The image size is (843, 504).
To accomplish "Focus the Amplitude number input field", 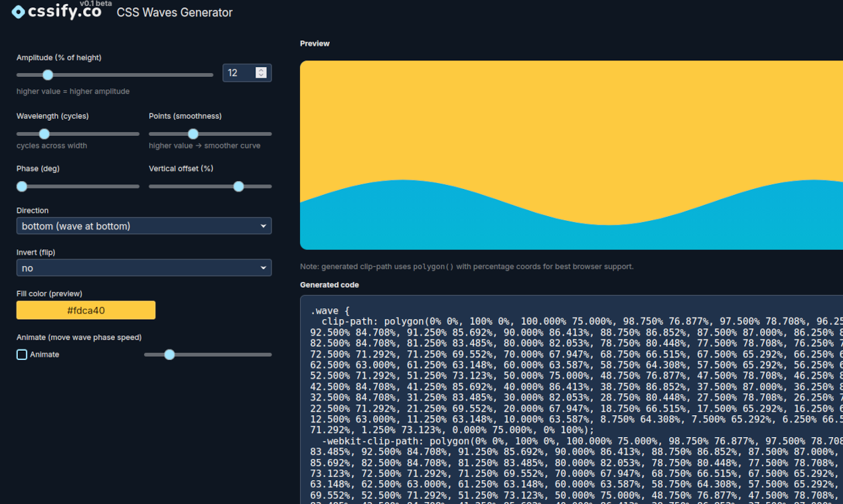I will 240,73.
